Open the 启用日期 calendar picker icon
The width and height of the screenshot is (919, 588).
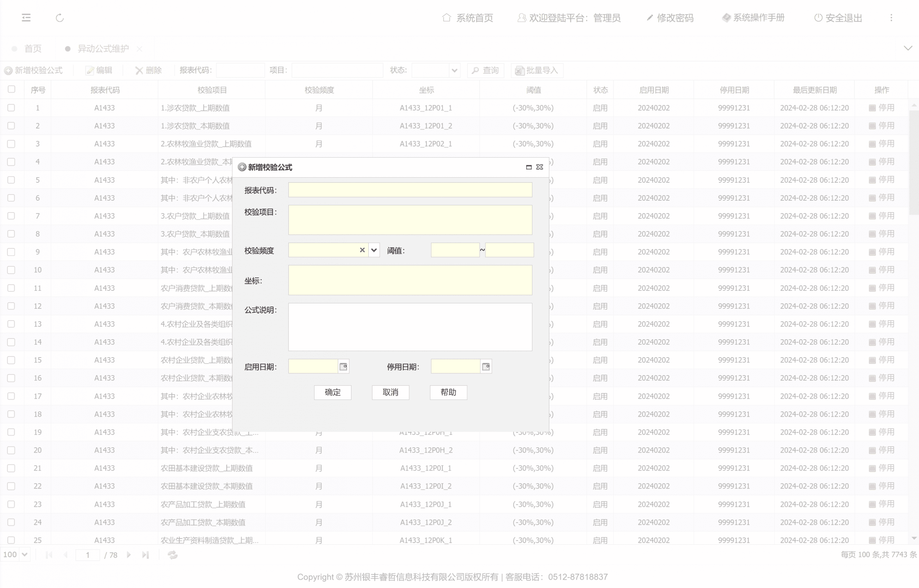pos(343,367)
